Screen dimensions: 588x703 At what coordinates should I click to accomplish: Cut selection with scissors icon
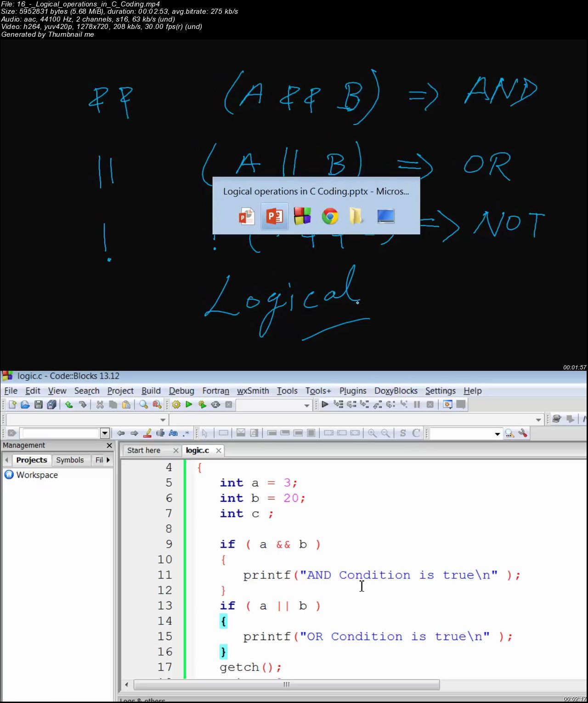point(100,405)
